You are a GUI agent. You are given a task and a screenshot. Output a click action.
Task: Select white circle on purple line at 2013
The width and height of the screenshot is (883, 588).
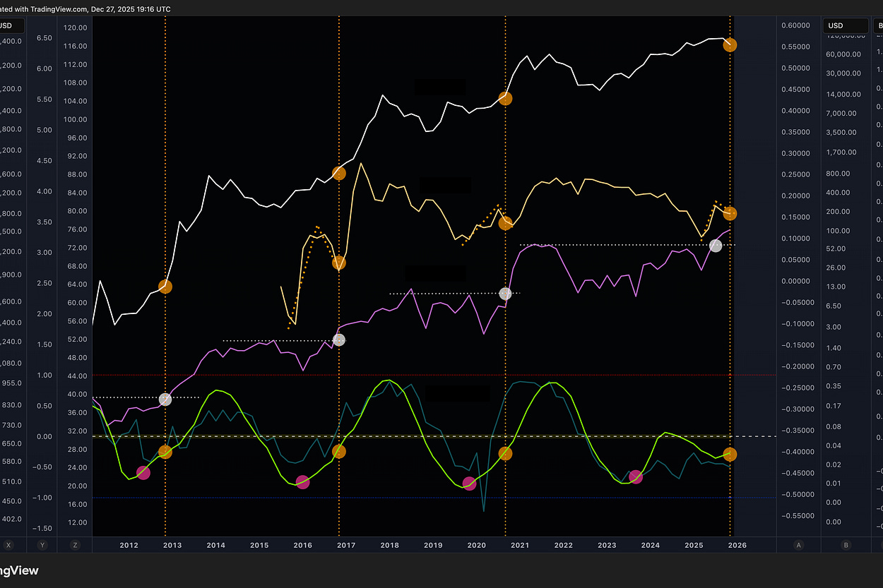click(165, 399)
